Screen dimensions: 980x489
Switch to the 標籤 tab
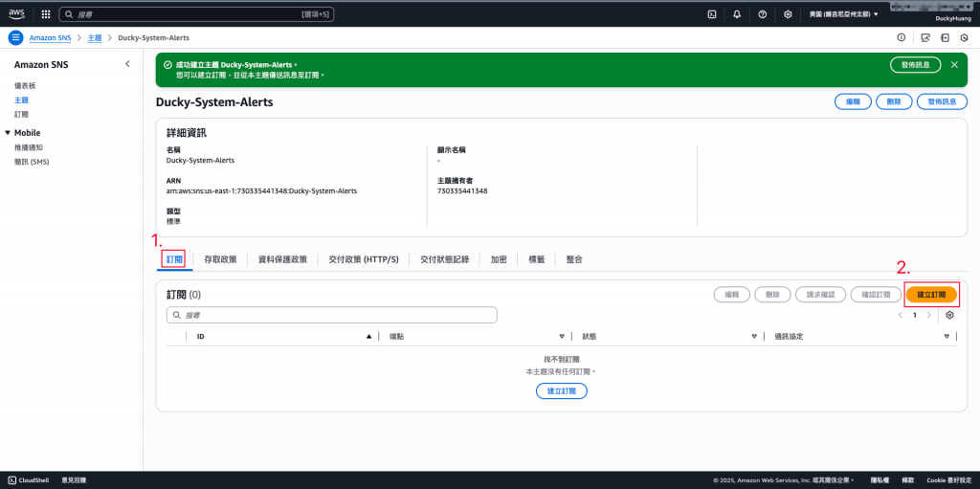tap(536, 259)
